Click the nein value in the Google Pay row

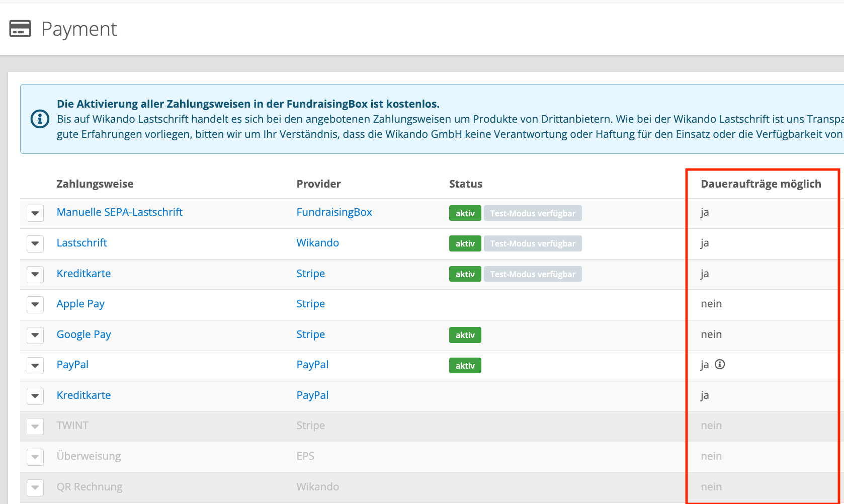pyautogui.click(x=711, y=334)
